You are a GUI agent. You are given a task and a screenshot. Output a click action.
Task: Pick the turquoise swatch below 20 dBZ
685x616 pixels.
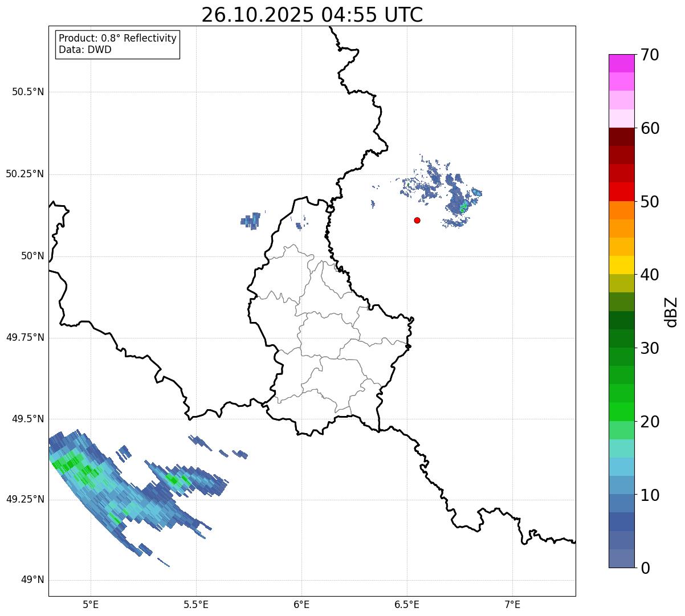tap(621, 448)
